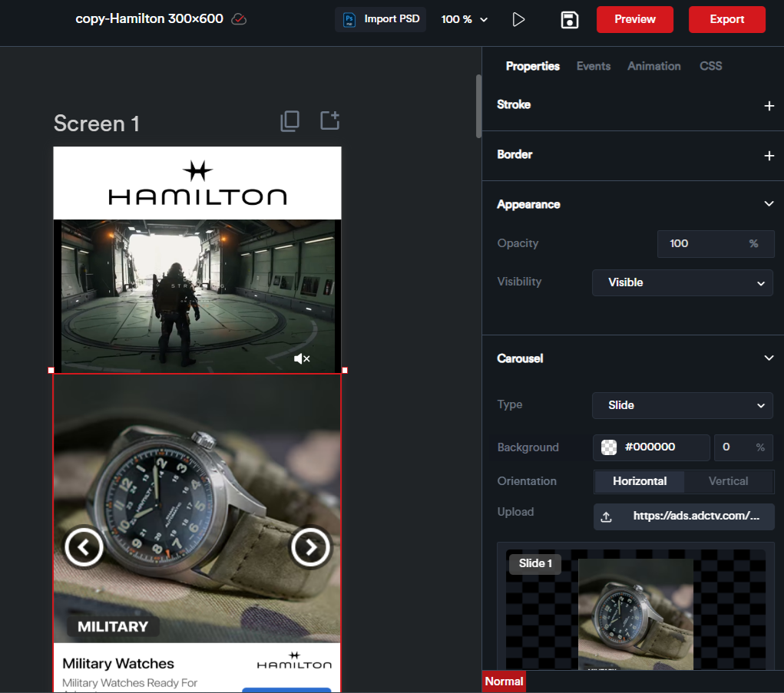
Task: Select Horizontal orientation
Action: [639, 481]
